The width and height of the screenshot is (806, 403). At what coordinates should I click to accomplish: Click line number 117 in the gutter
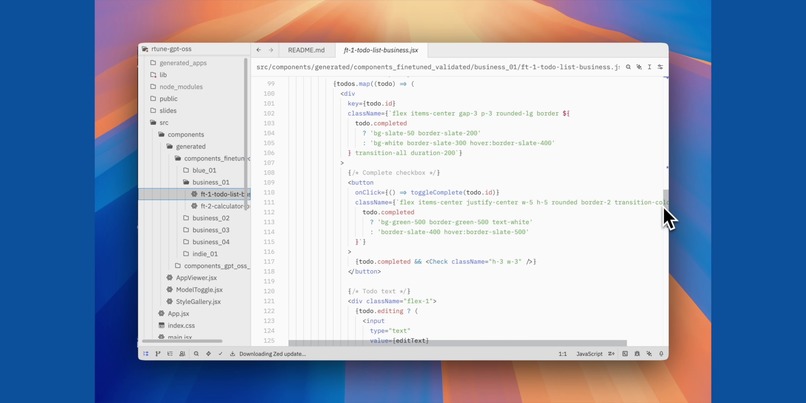pos(269,262)
